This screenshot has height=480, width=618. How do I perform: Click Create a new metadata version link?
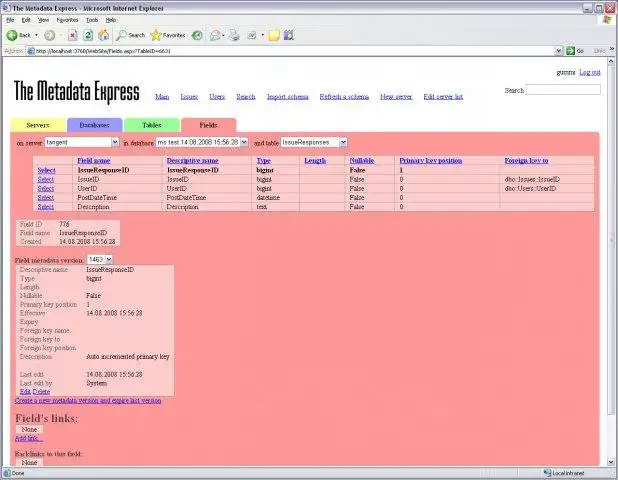(88, 400)
